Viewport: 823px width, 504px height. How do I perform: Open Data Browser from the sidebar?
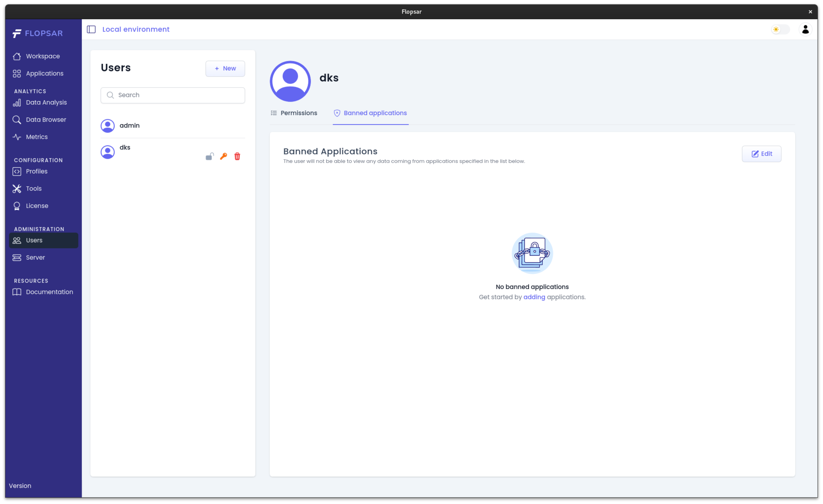46,120
